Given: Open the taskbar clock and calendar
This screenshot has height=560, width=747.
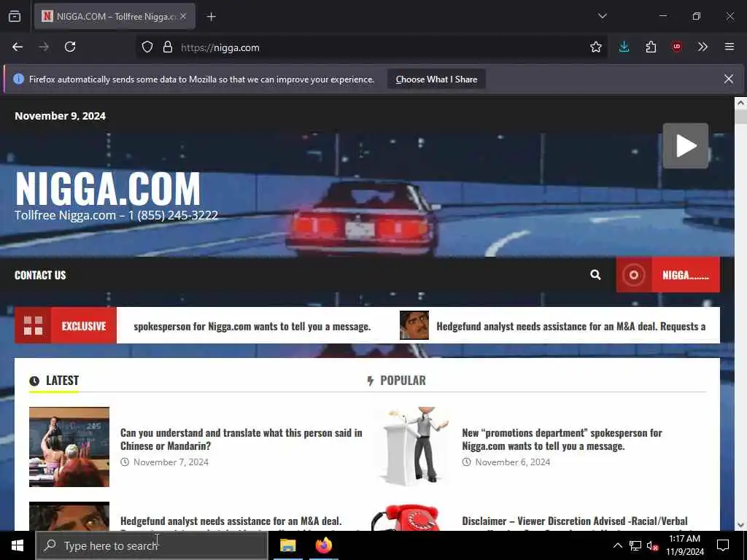Looking at the screenshot, I should (x=684, y=545).
